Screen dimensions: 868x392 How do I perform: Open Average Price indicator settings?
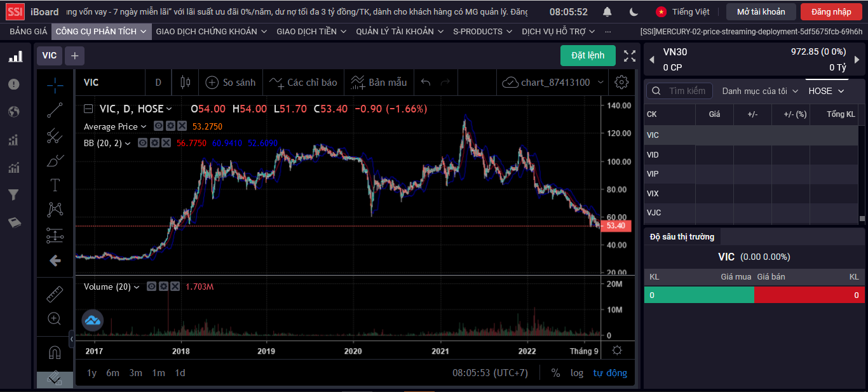pyautogui.click(x=170, y=126)
